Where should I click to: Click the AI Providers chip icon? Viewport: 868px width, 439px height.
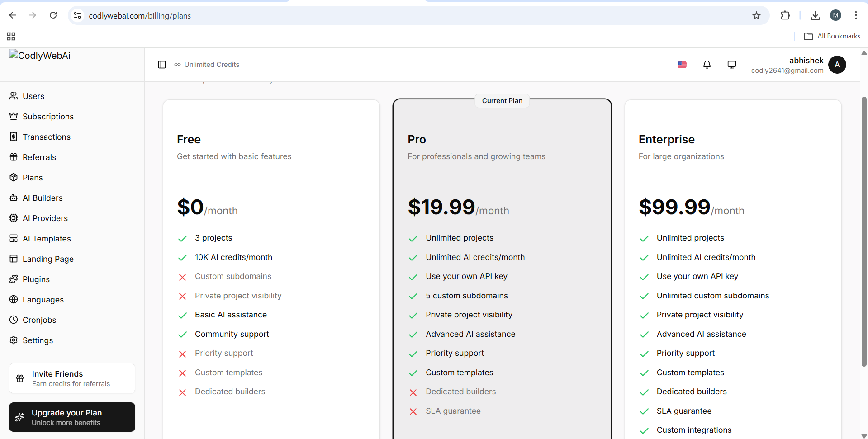14,218
